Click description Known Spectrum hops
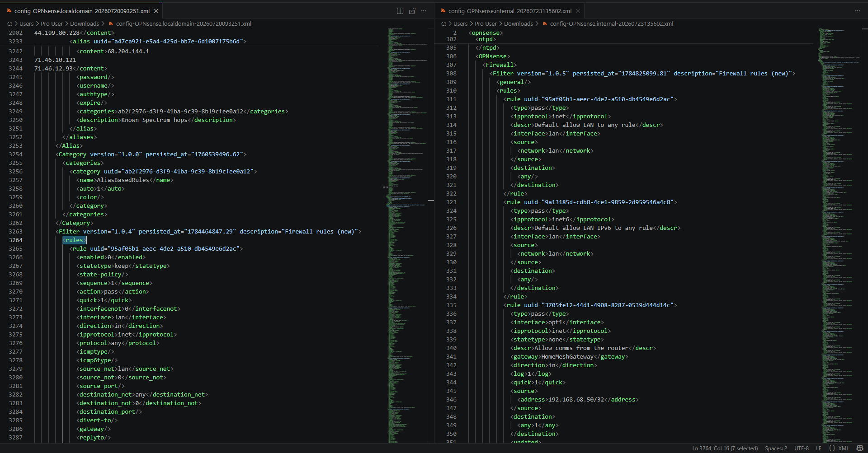This screenshot has width=868, height=453. (x=156, y=120)
